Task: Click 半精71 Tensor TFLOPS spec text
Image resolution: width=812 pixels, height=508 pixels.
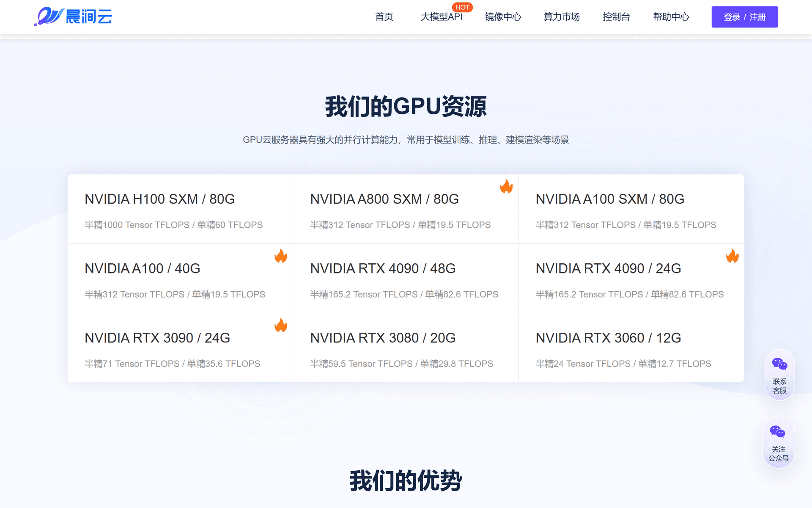Action: [x=173, y=364]
